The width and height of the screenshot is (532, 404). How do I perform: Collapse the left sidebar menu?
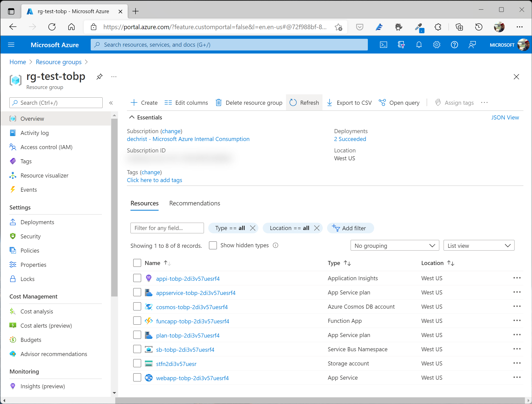click(111, 103)
